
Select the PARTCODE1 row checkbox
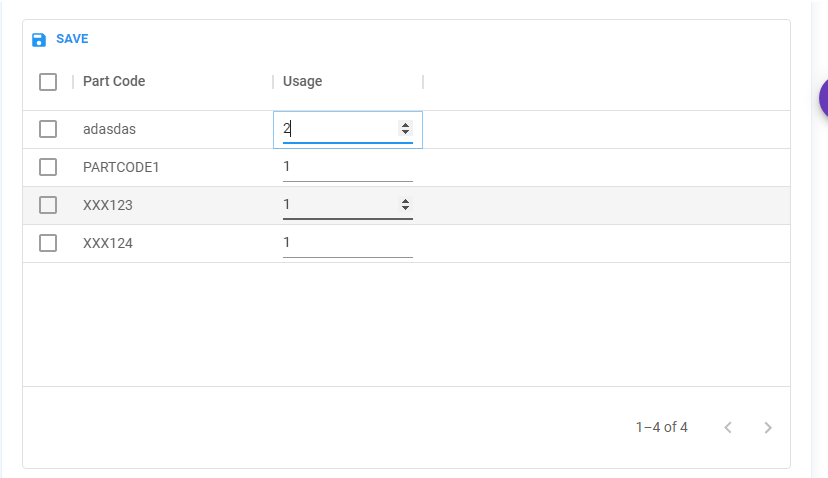48,167
